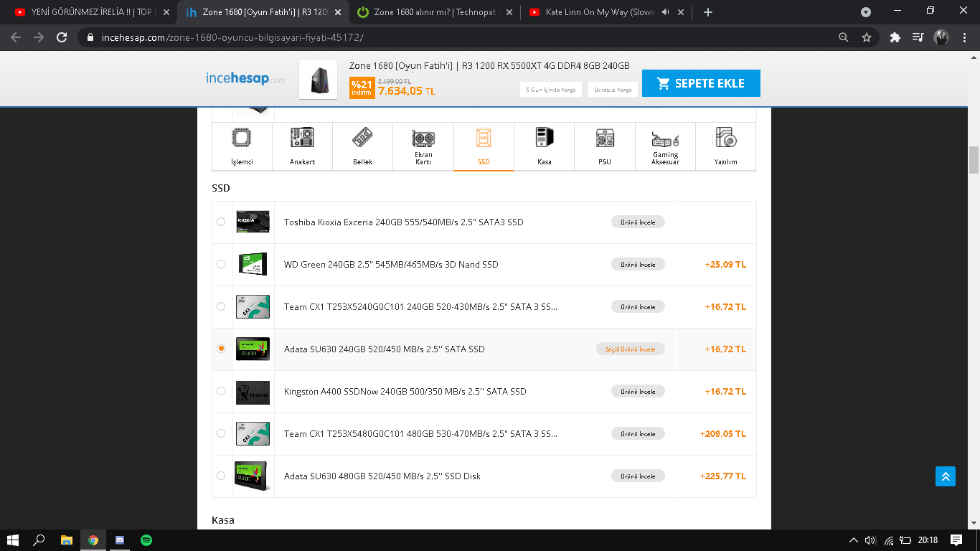Switch to the Anakart tab
This screenshot has height=551, width=980.
point(302,146)
